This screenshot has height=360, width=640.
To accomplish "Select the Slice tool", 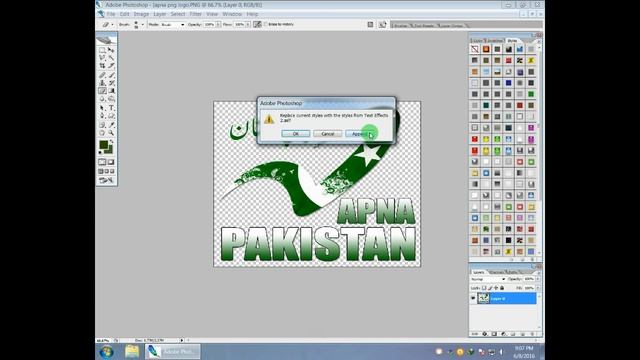I will point(111,65).
